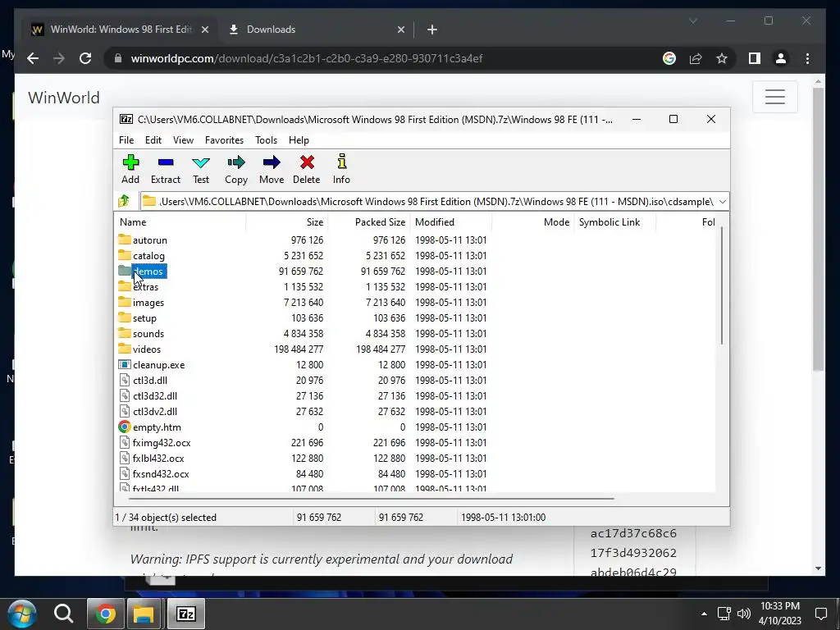Click the Chrome page vertical scrollbar
This screenshot has height=630, width=840.
pyautogui.click(x=818, y=230)
